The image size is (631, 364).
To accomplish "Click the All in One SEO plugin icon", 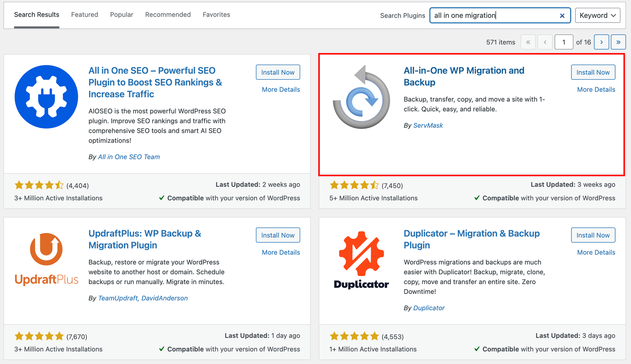I will (46, 97).
